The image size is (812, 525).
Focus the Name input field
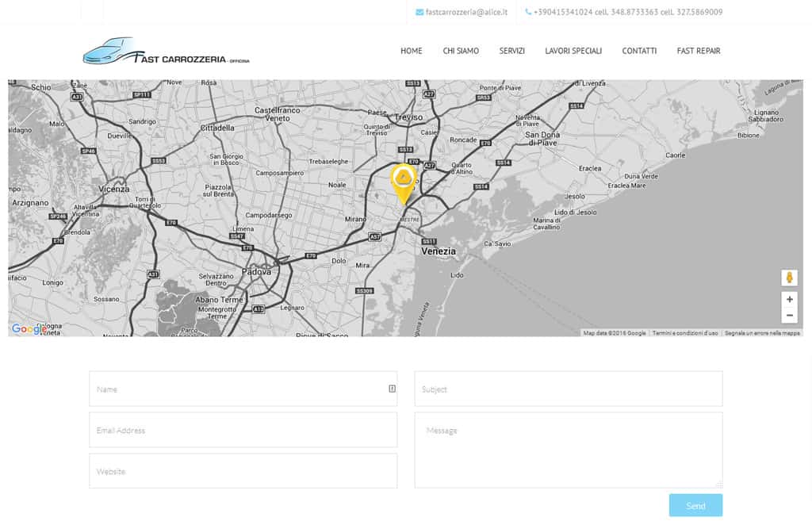click(243, 389)
